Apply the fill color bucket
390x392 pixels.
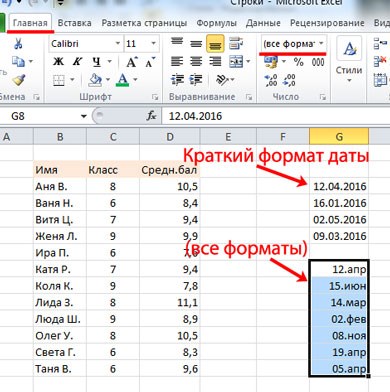click(95, 80)
